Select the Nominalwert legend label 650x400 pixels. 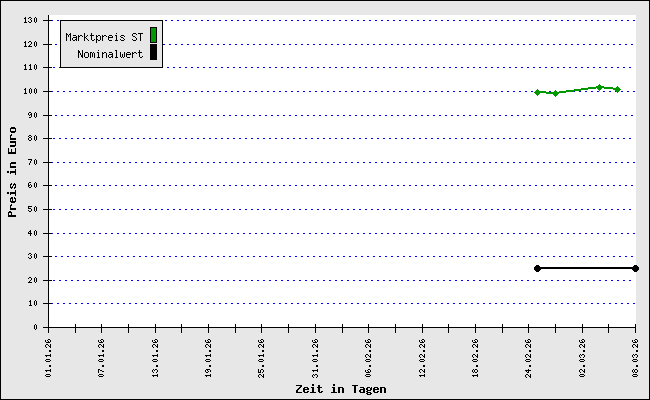110,53
